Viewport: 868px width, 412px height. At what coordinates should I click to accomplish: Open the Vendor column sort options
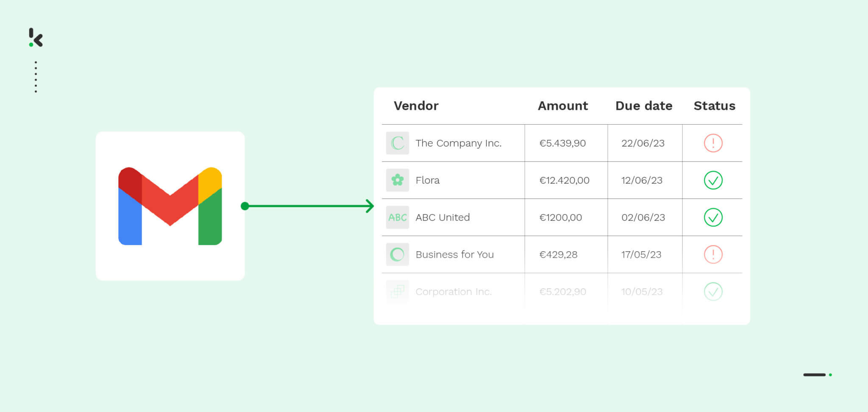pyautogui.click(x=416, y=106)
